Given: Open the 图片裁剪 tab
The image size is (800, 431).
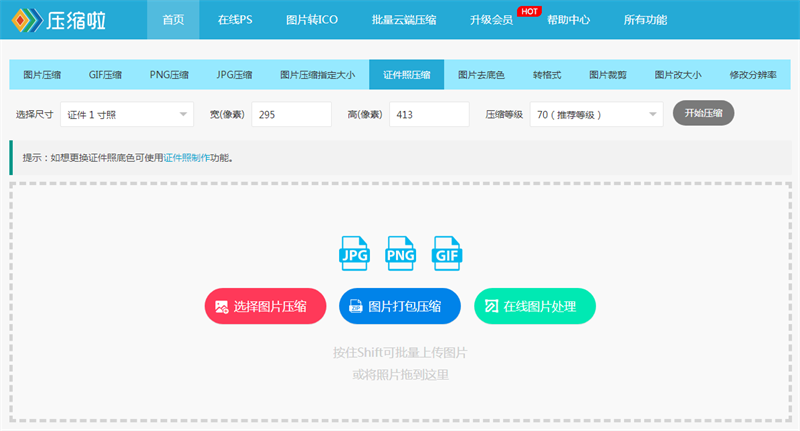Looking at the screenshot, I should [608, 74].
